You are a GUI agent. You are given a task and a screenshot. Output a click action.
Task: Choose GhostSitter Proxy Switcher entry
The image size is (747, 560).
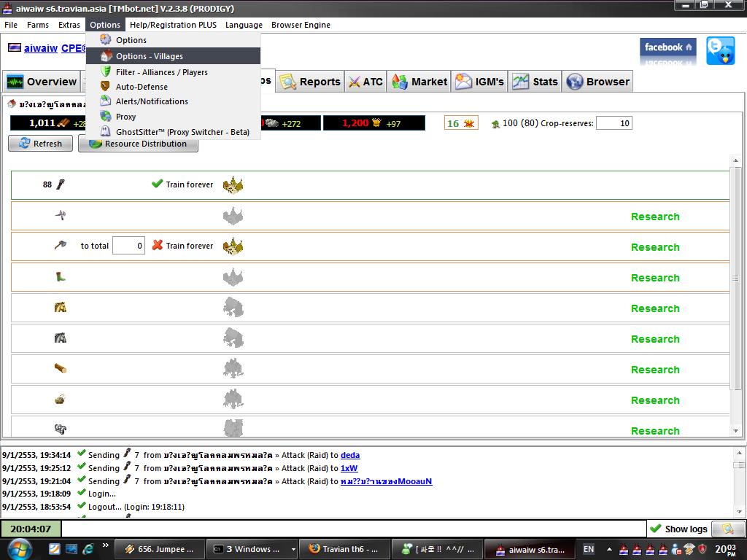click(174, 132)
